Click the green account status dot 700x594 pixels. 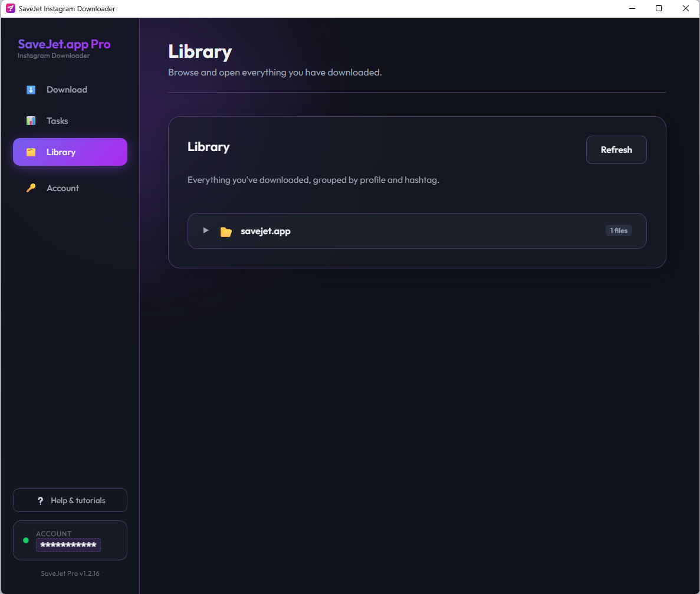[x=26, y=540]
